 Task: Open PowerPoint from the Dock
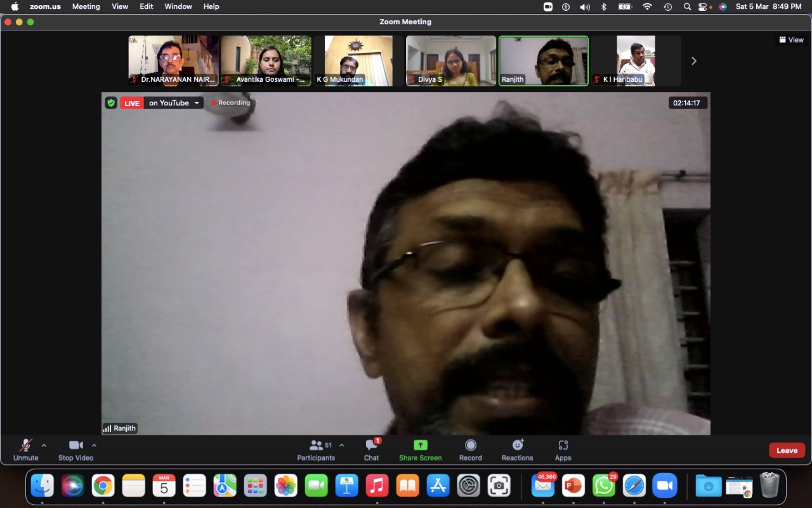573,486
